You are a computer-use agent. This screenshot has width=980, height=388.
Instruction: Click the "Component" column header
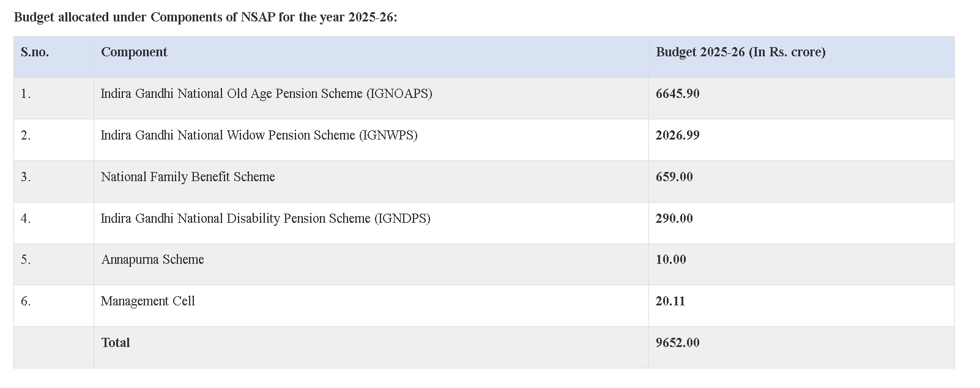coord(134,52)
